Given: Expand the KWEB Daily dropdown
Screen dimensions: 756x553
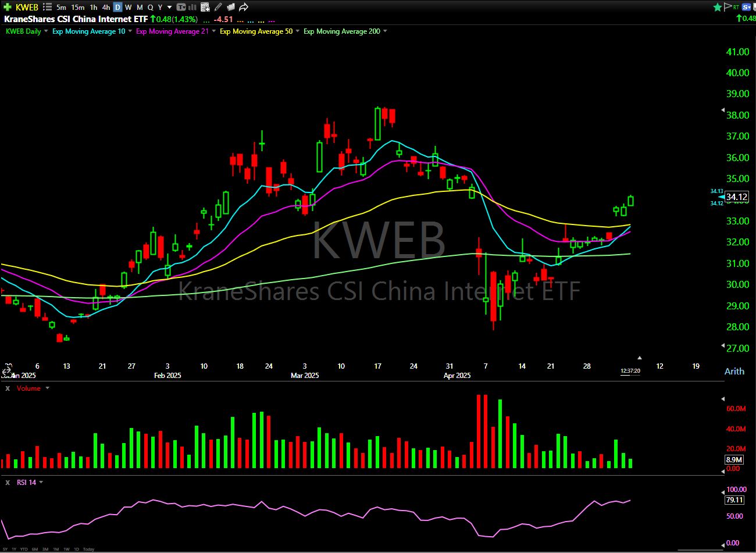Looking at the screenshot, I should tap(46, 31).
